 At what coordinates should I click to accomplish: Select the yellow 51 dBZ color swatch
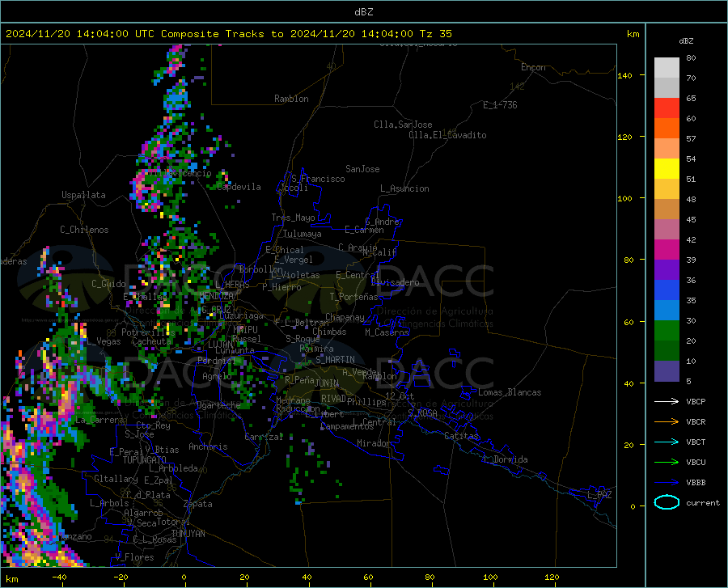667,169
